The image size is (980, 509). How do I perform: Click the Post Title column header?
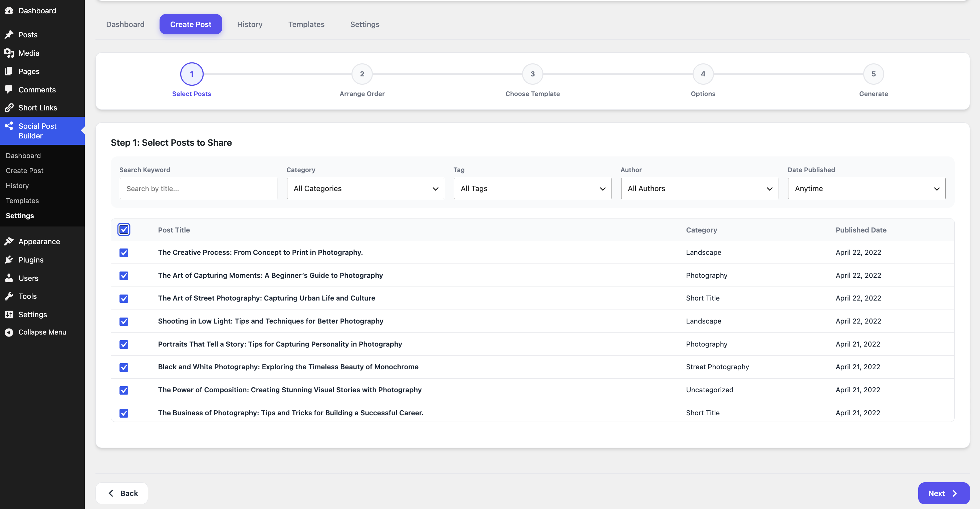pyautogui.click(x=174, y=230)
